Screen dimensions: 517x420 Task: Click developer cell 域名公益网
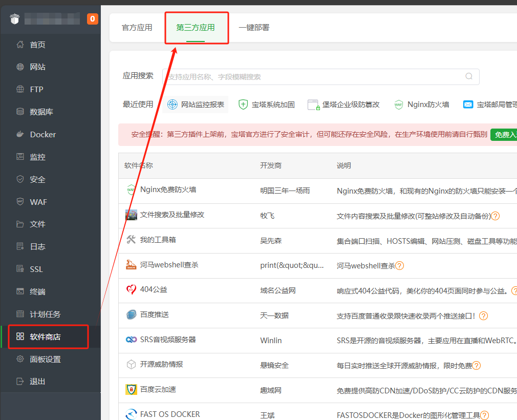(x=277, y=290)
